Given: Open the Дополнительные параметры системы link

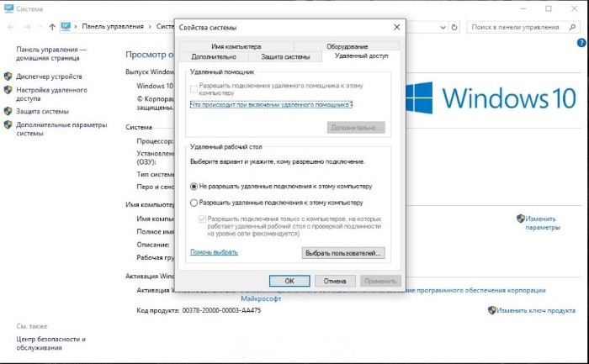Looking at the screenshot, I should (x=61, y=129).
